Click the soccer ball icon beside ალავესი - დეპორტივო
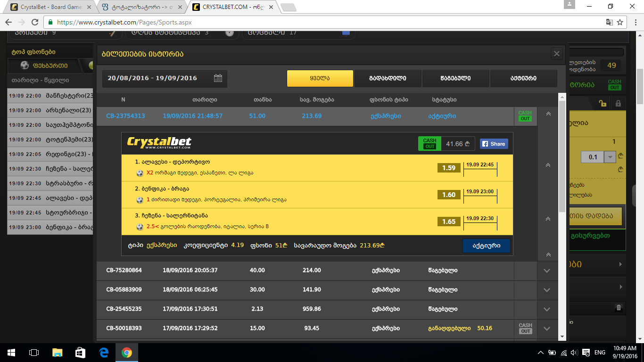The width and height of the screenshot is (644, 362). click(140, 173)
